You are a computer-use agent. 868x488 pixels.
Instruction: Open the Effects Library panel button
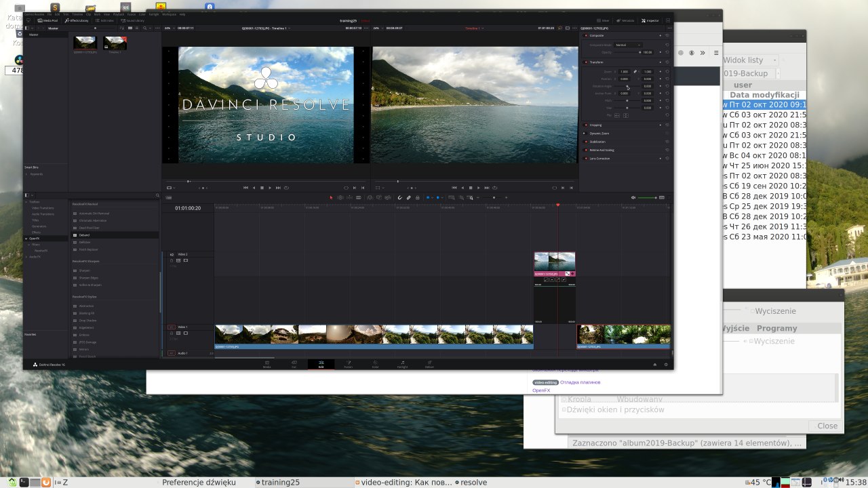pyautogui.click(x=76, y=21)
